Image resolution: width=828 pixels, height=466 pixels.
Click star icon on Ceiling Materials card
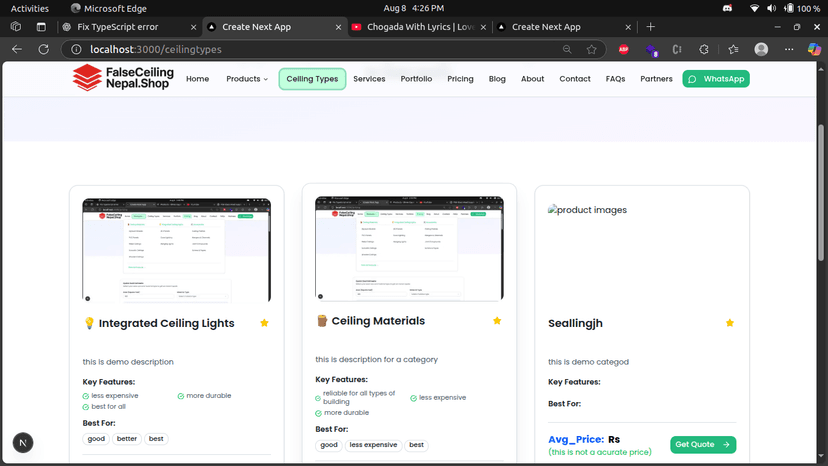coord(497,321)
